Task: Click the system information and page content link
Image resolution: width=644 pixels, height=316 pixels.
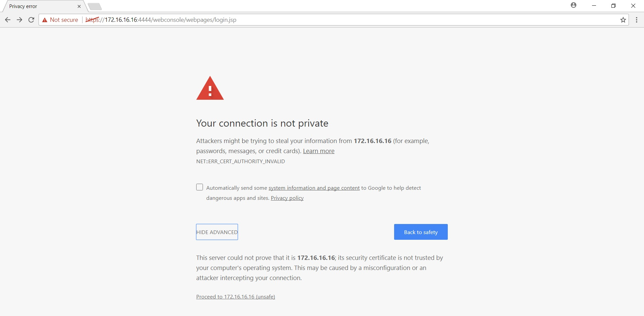Action: coord(314,188)
